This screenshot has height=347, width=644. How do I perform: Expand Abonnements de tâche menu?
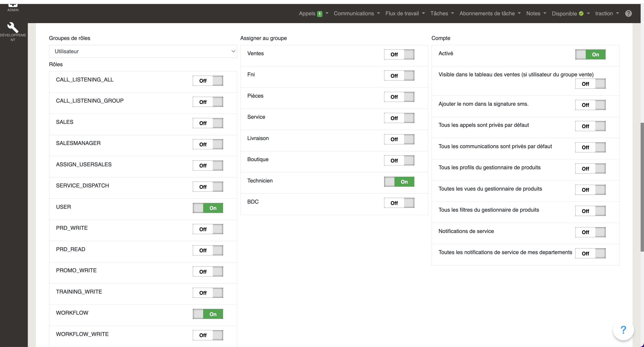point(490,13)
